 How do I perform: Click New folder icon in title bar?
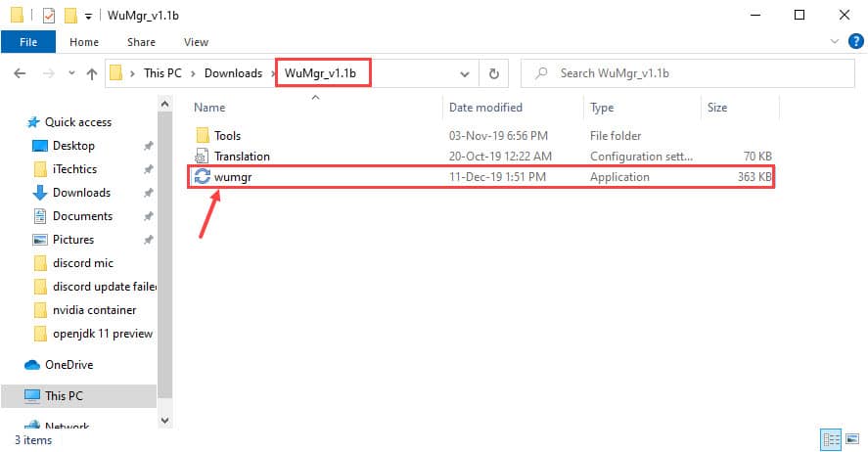point(70,16)
